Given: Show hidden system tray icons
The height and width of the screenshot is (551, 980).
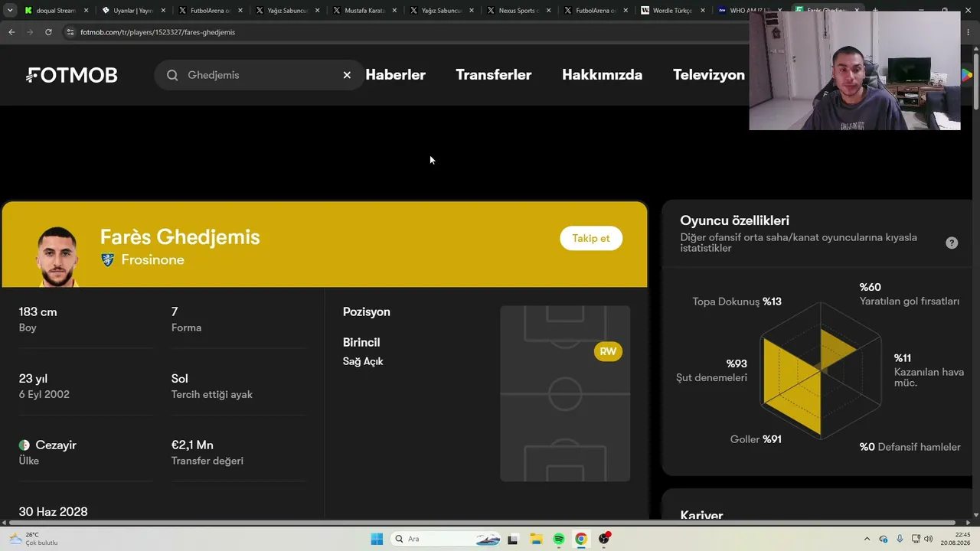Looking at the screenshot, I should [x=867, y=539].
